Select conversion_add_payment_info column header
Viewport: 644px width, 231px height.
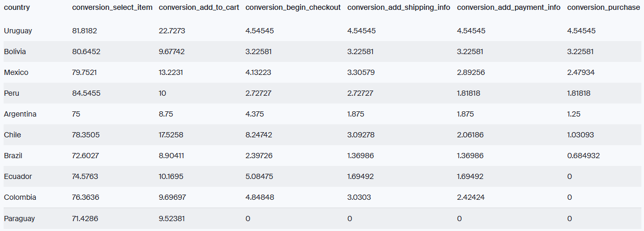pyautogui.click(x=508, y=8)
